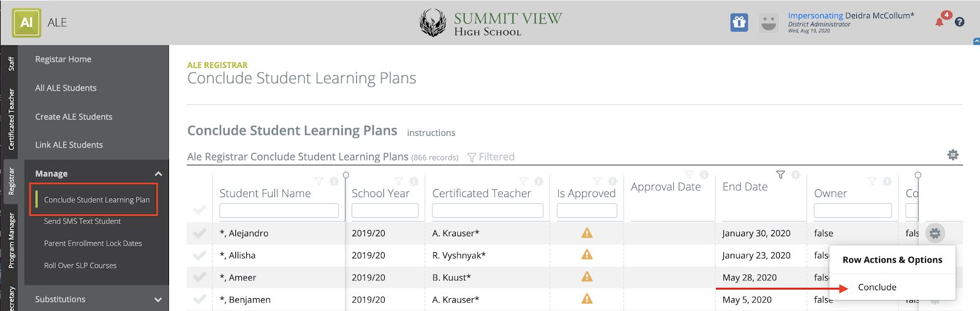Select the checkmark for Alejandro's row

pos(200,233)
